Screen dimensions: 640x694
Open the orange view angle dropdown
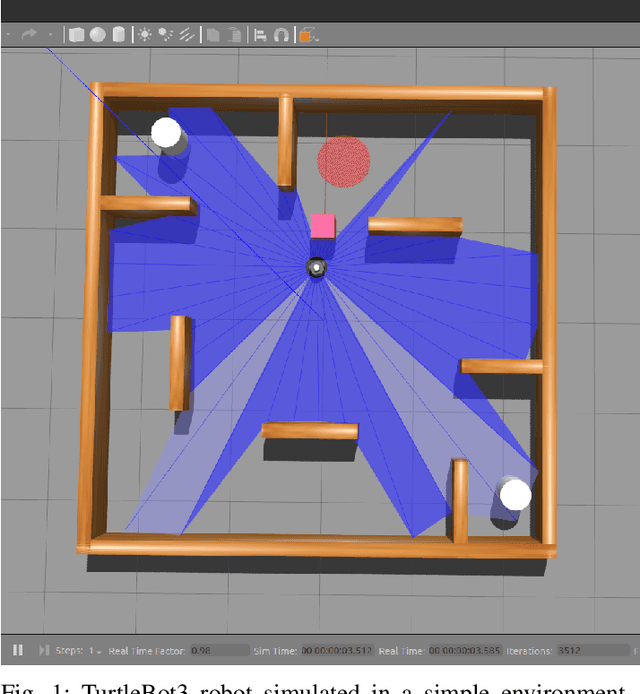point(308,35)
